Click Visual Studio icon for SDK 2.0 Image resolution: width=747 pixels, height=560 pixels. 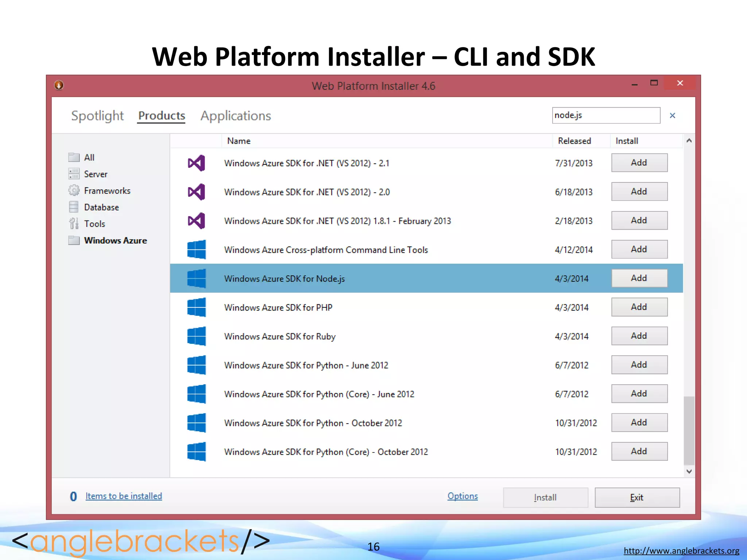[x=196, y=192]
